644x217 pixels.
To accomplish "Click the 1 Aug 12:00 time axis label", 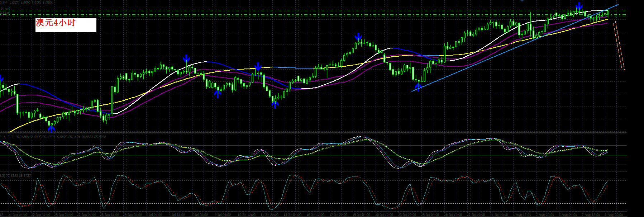I will (521, 215).
